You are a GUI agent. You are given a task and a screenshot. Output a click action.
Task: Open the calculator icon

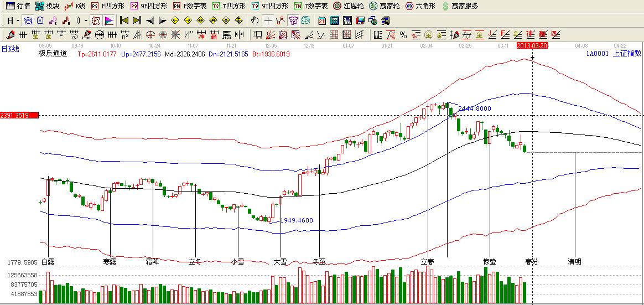[334, 21]
